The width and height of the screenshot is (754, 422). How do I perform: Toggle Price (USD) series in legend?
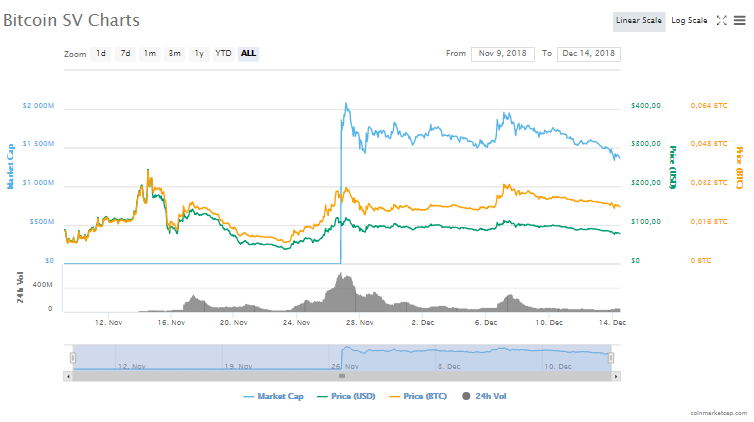tap(346, 397)
